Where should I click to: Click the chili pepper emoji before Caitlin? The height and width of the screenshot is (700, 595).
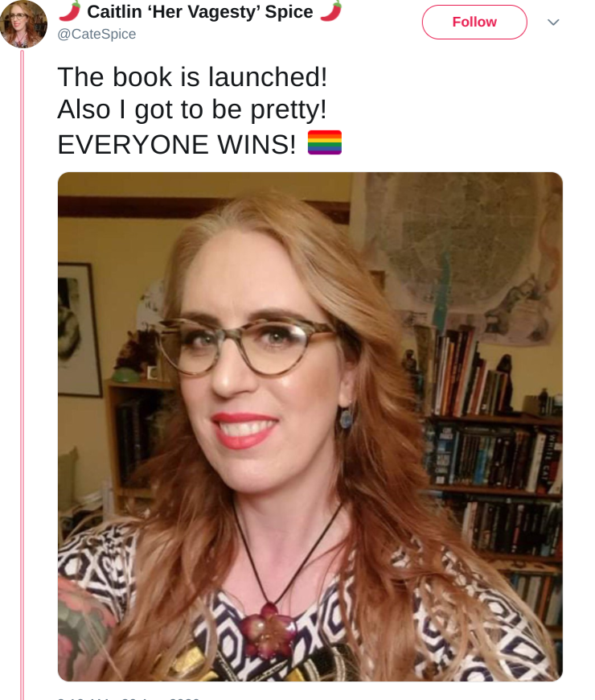point(70,10)
